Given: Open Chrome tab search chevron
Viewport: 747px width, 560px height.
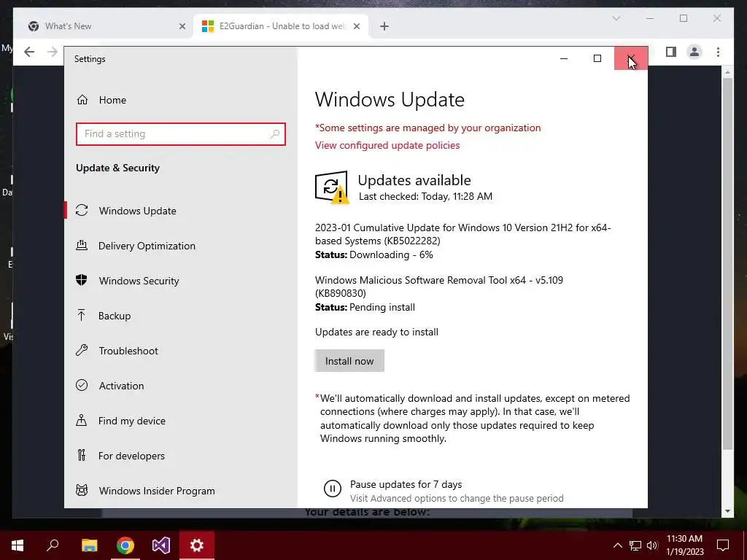Looking at the screenshot, I should 616,18.
